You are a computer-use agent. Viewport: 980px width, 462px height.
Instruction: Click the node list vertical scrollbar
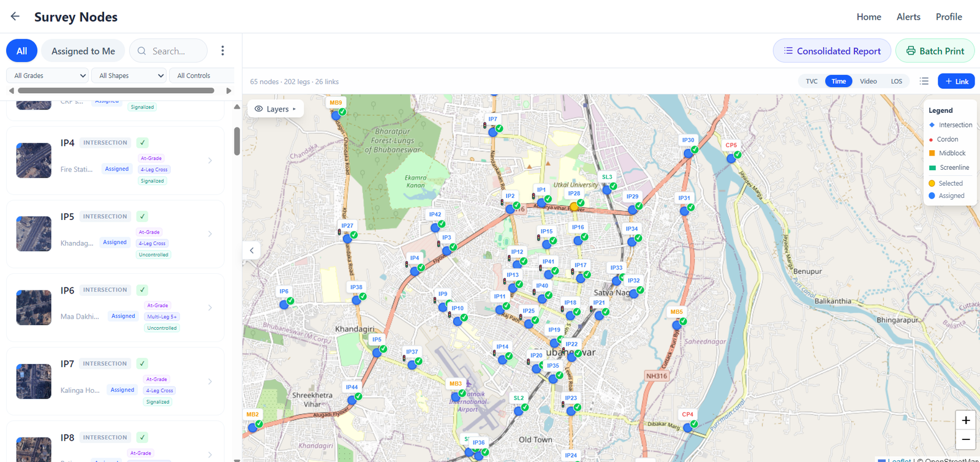237,142
